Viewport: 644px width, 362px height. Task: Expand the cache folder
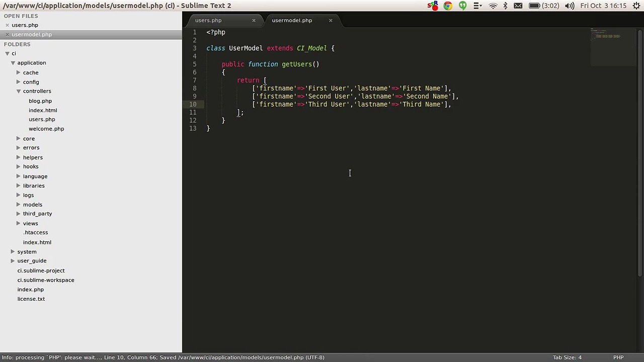point(18,72)
